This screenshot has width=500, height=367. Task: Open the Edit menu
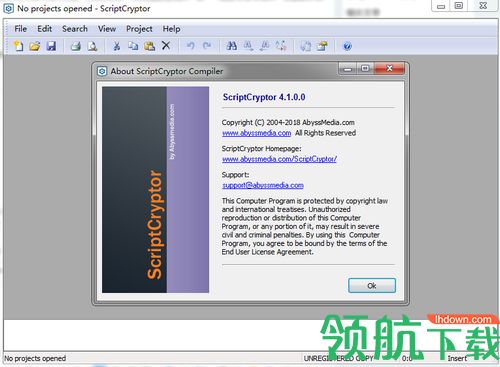pos(44,29)
